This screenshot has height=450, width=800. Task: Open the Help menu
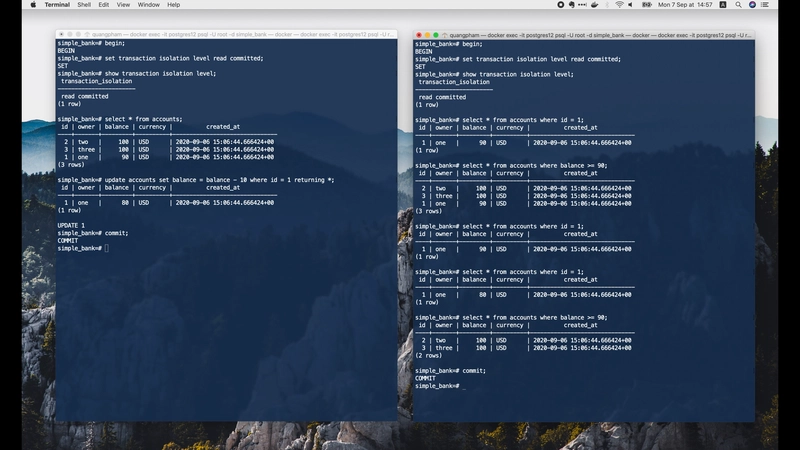173,5
